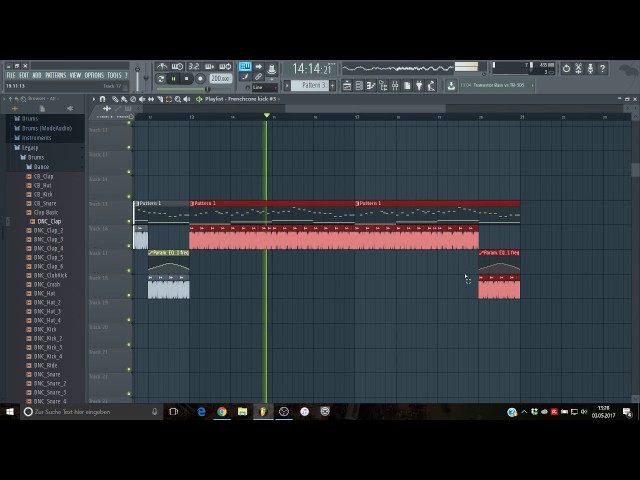
Task: Click the download content library icon
Action: (451, 85)
